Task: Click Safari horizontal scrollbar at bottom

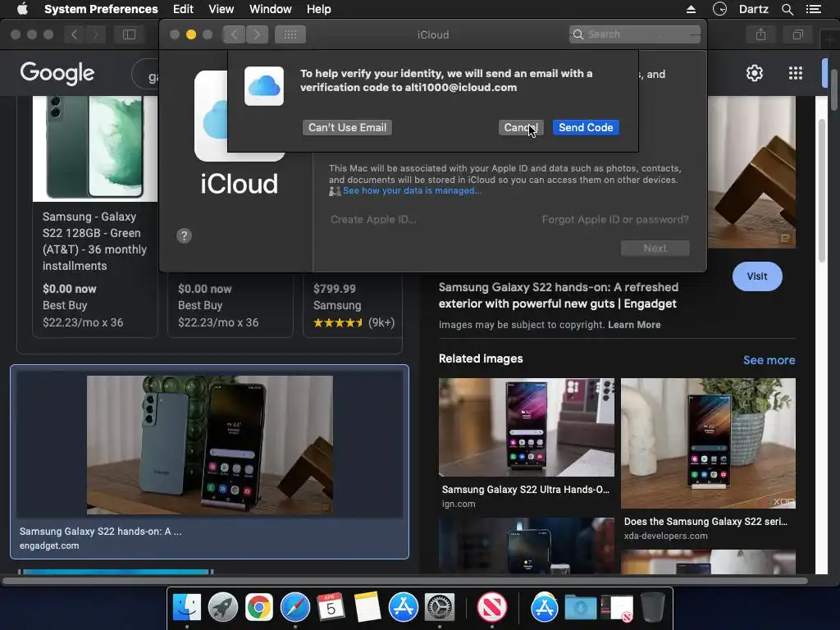Action: tap(405, 581)
